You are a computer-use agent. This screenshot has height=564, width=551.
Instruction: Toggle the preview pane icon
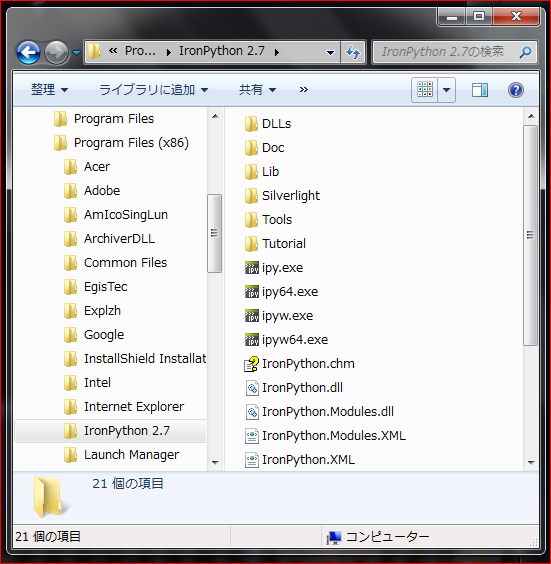point(479,90)
